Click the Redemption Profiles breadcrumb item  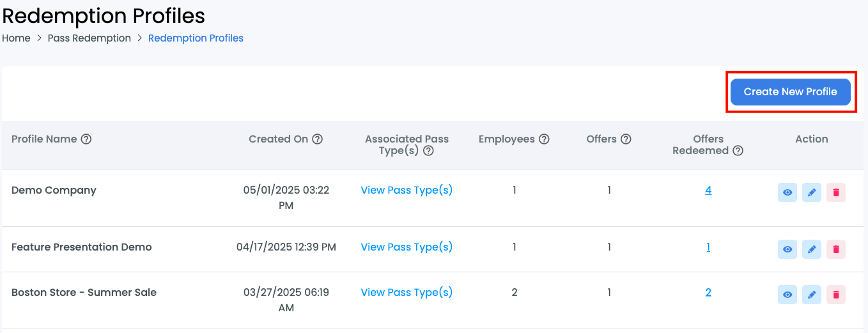point(196,38)
